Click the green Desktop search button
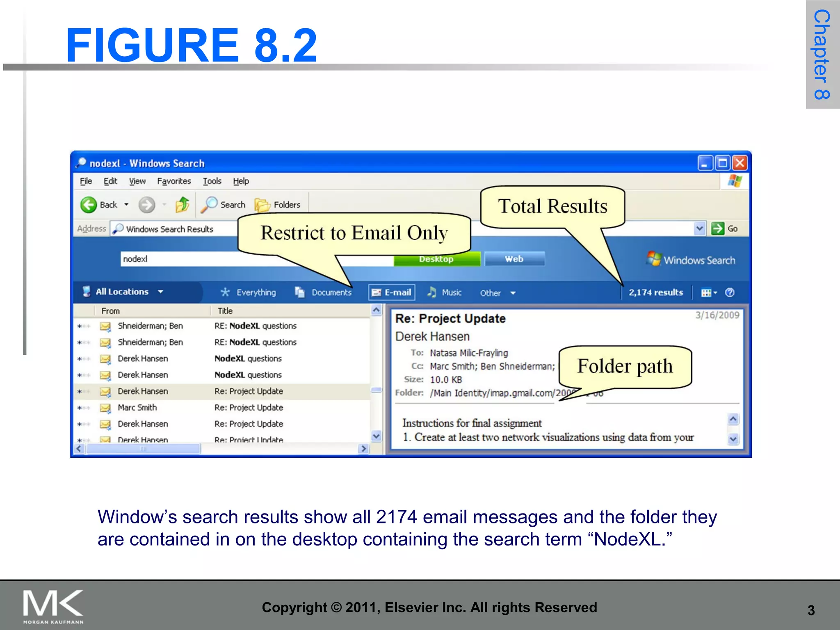This screenshot has width=840, height=630. tap(436, 259)
